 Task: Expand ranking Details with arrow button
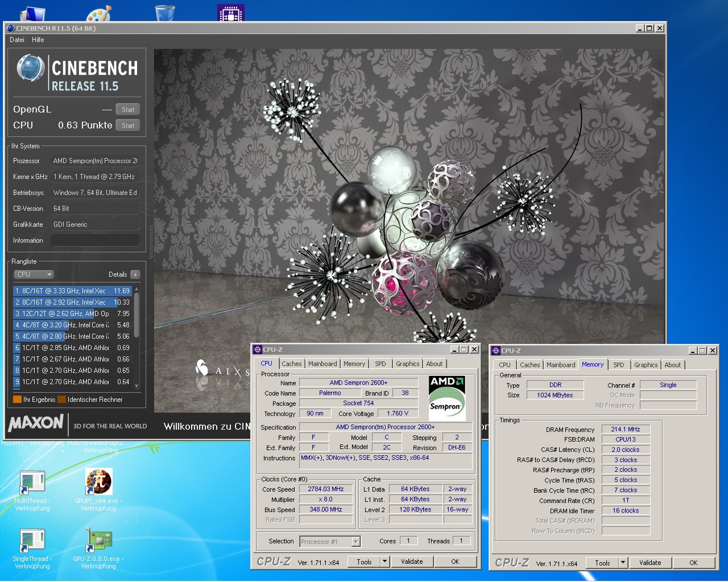[135, 275]
